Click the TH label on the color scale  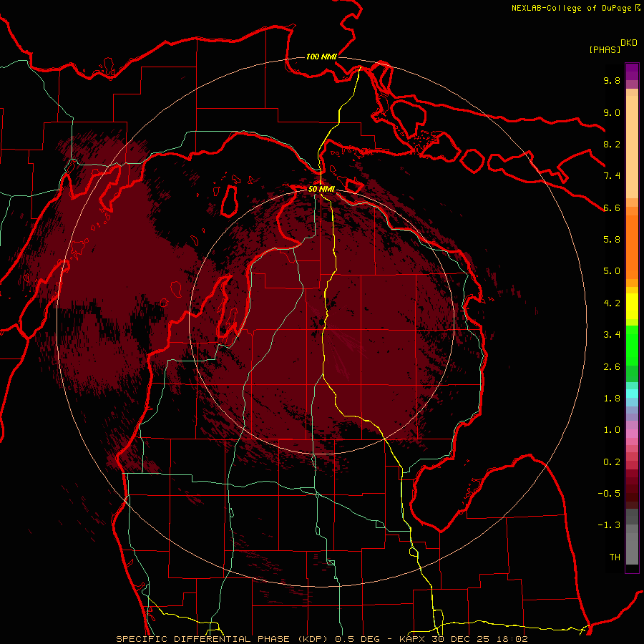click(615, 557)
